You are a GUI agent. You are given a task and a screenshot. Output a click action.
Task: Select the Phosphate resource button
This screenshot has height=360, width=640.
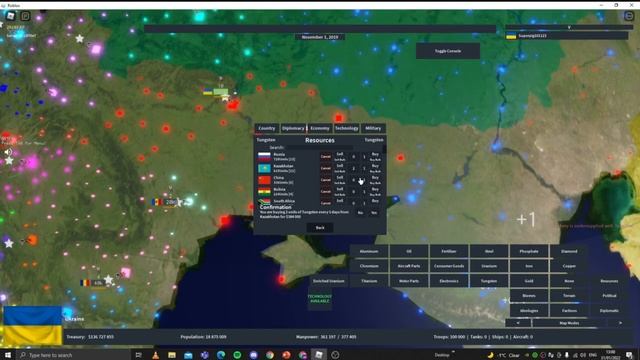(x=529, y=251)
